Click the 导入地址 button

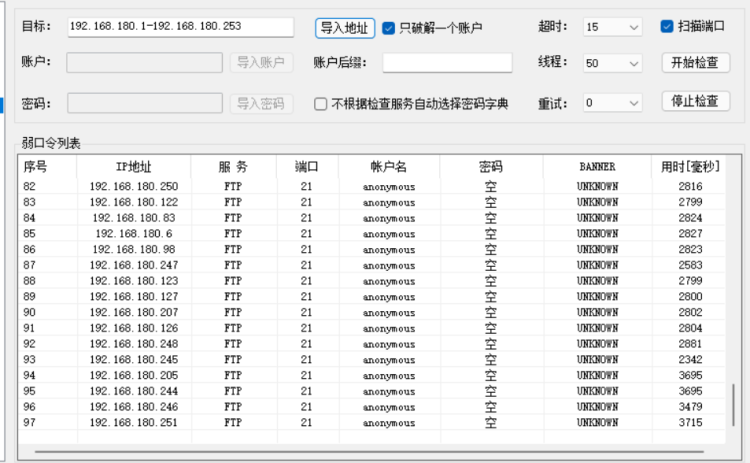[x=344, y=28]
